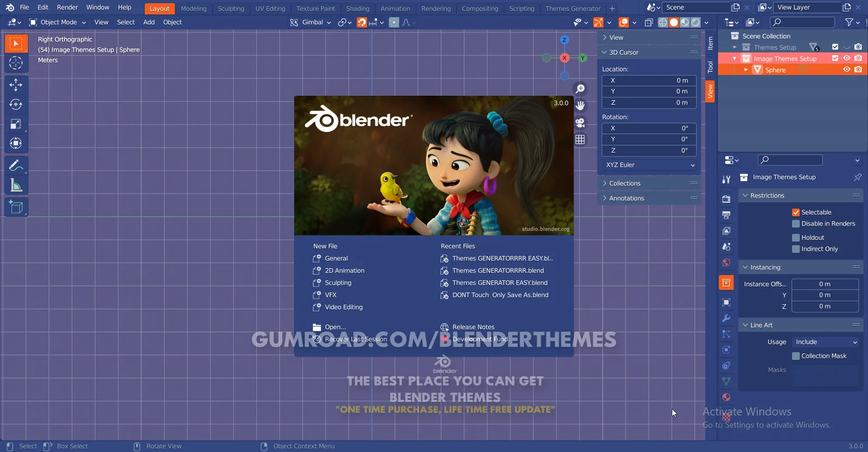Choose the Select Box tool
The width and height of the screenshot is (868, 452).
point(16,43)
